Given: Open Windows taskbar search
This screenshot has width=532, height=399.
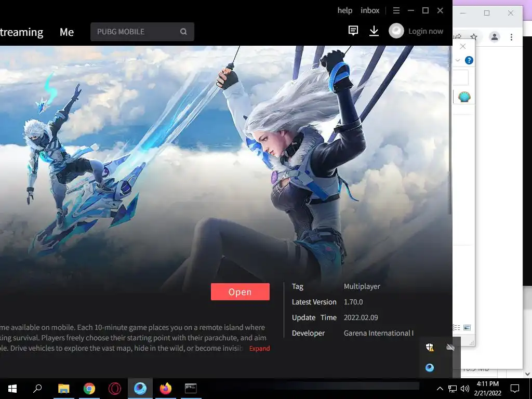Looking at the screenshot, I should pos(37,389).
